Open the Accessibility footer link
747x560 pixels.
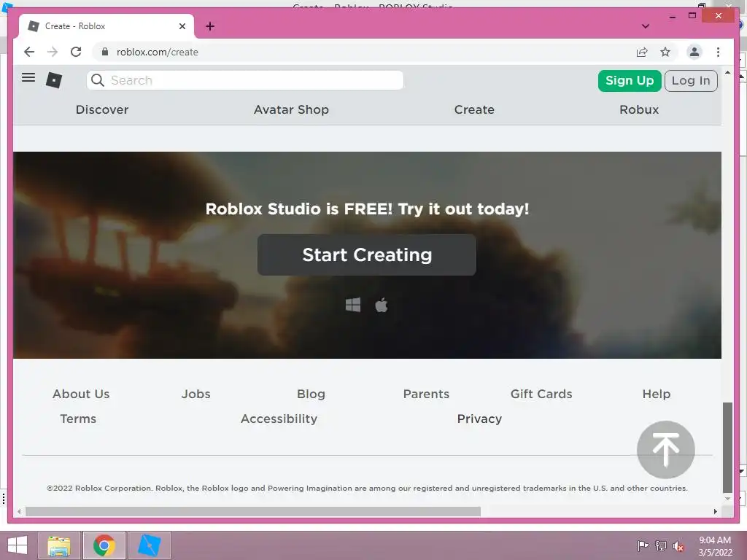[x=279, y=419]
